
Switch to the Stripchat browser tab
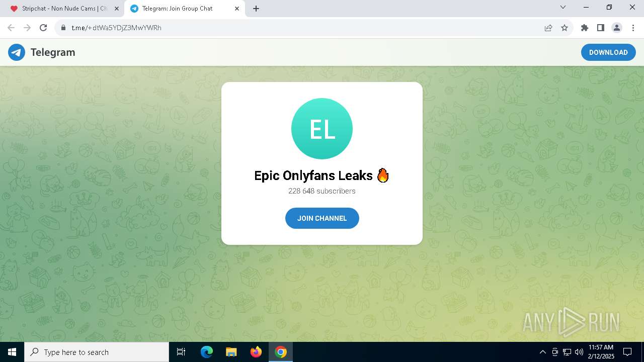tap(64, 9)
